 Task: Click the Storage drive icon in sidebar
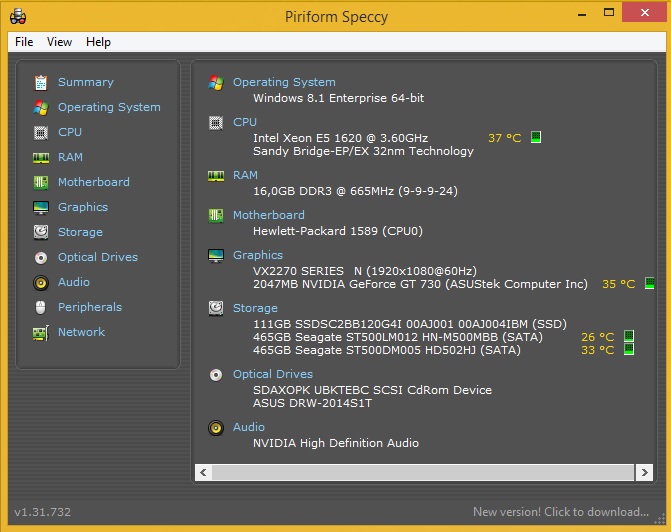click(41, 232)
